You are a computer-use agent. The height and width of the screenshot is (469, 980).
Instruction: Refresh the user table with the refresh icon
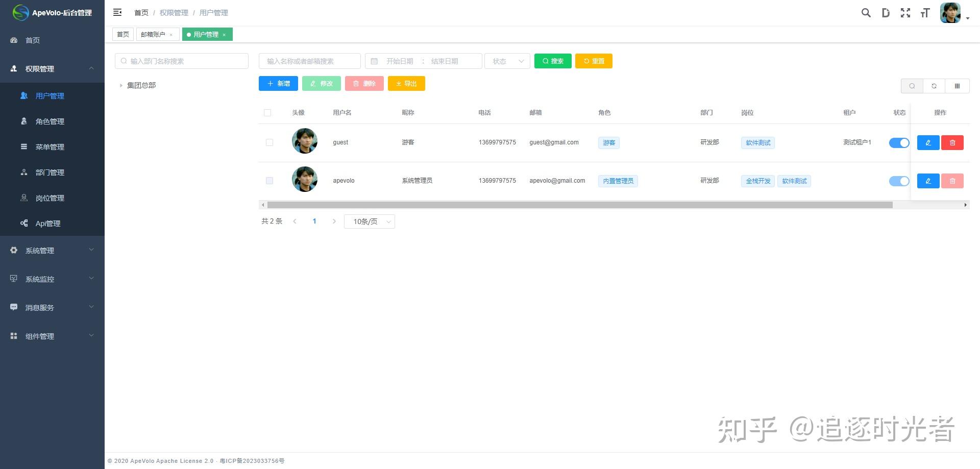click(x=934, y=86)
